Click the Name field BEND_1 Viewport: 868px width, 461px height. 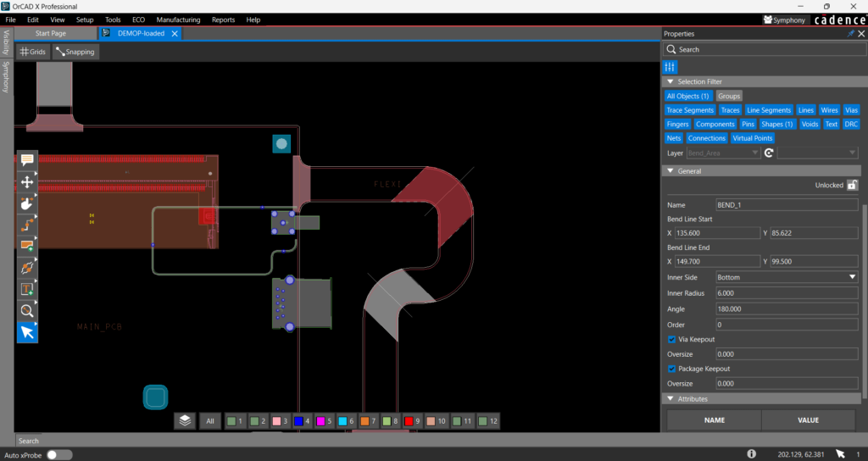pyautogui.click(x=787, y=205)
